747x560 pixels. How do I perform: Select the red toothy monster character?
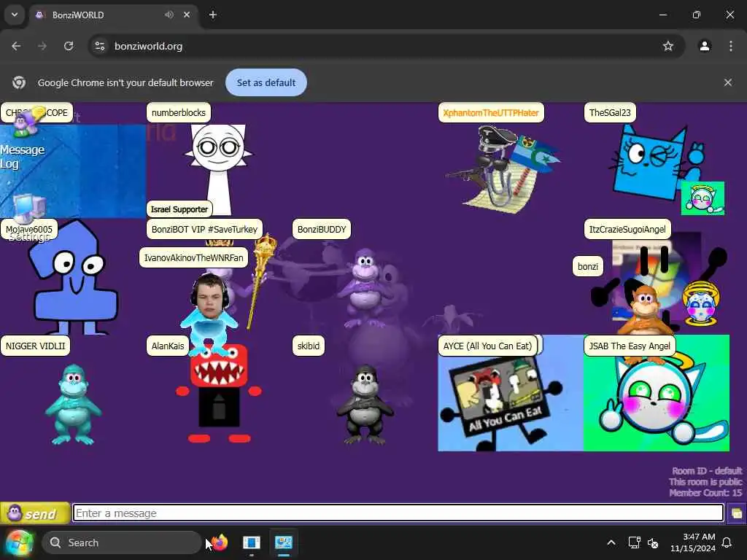(219, 393)
